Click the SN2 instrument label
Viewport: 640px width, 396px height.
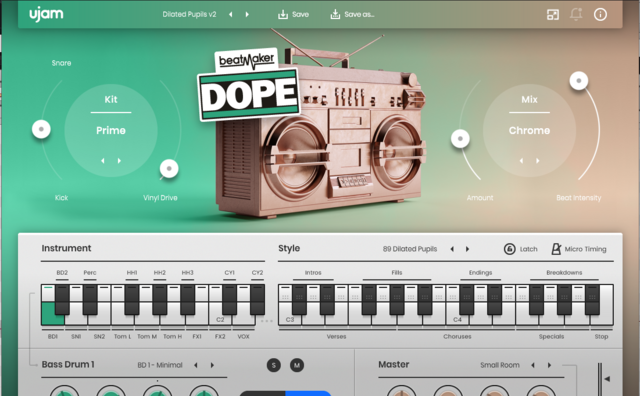(x=99, y=337)
